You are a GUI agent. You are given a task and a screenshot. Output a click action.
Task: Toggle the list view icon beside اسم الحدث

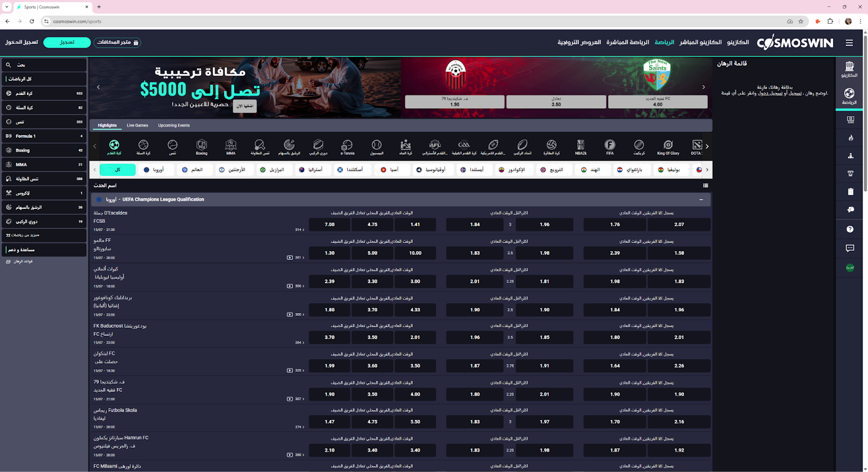tap(705, 186)
